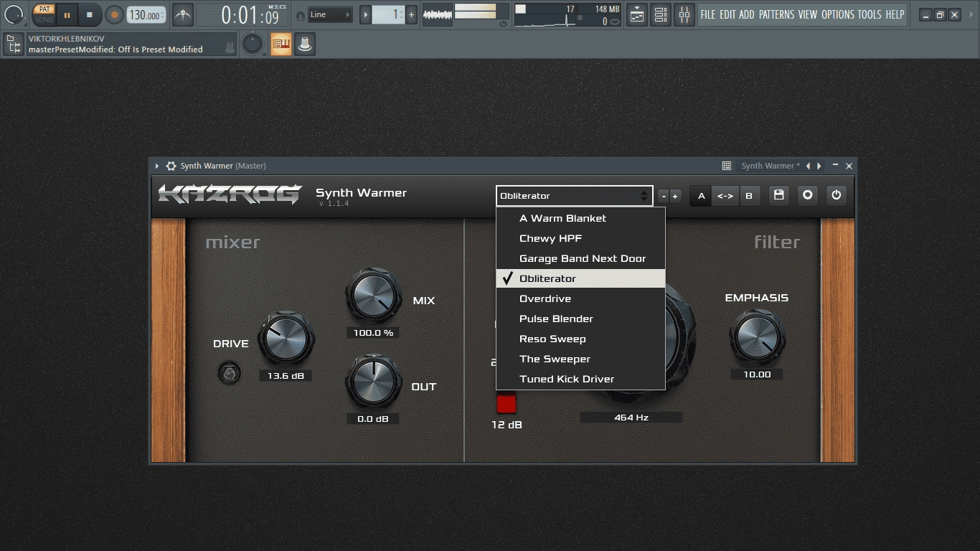Pause playback with the pause button
Viewport: 980px width, 551px height.
tap(67, 14)
